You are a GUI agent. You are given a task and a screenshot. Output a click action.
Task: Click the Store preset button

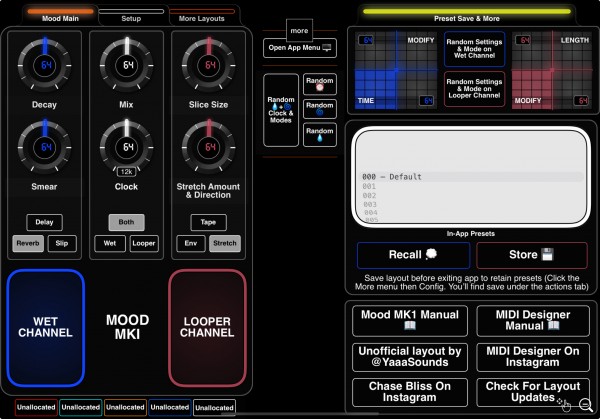[x=532, y=255]
